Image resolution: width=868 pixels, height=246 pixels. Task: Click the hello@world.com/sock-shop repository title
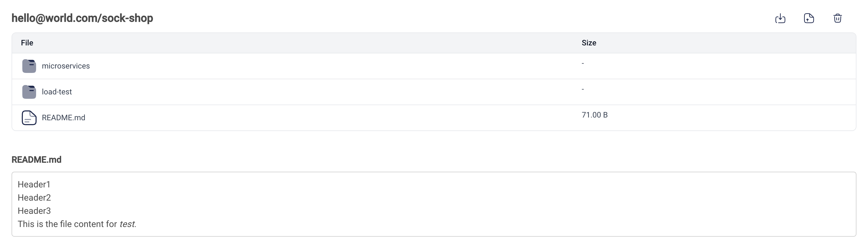pos(82,18)
